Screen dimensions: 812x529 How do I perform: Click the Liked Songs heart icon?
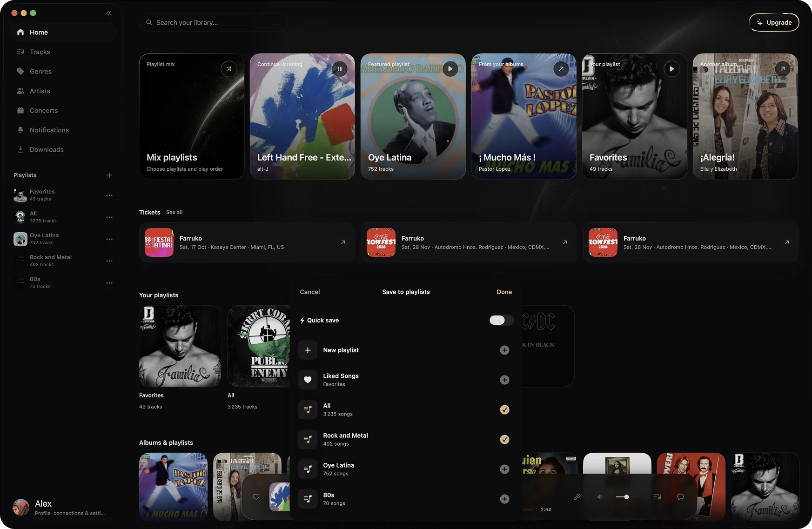click(308, 380)
